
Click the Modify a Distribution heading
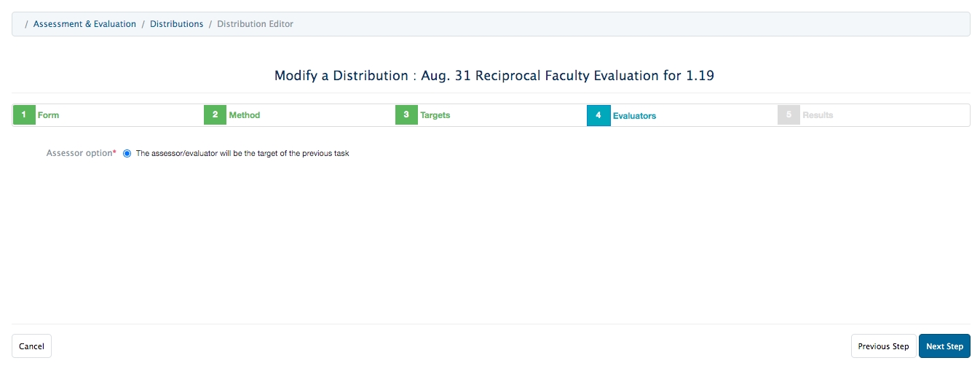coord(490,76)
